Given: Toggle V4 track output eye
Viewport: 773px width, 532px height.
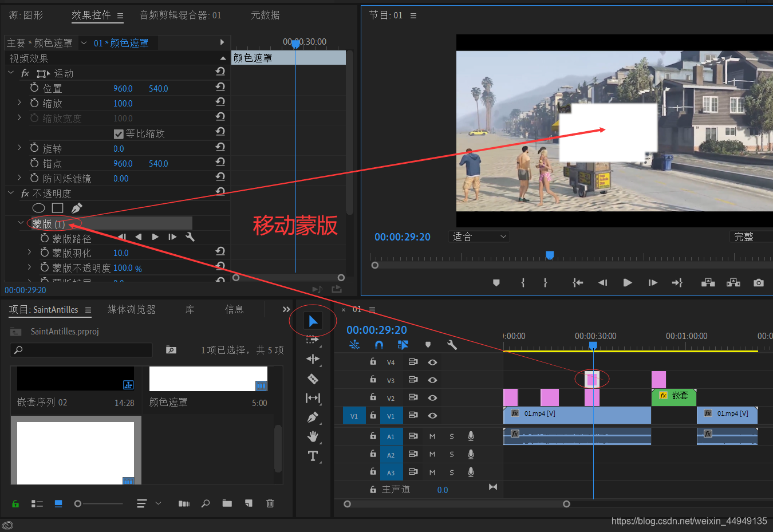Looking at the screenshot, I should coord(432,362).
